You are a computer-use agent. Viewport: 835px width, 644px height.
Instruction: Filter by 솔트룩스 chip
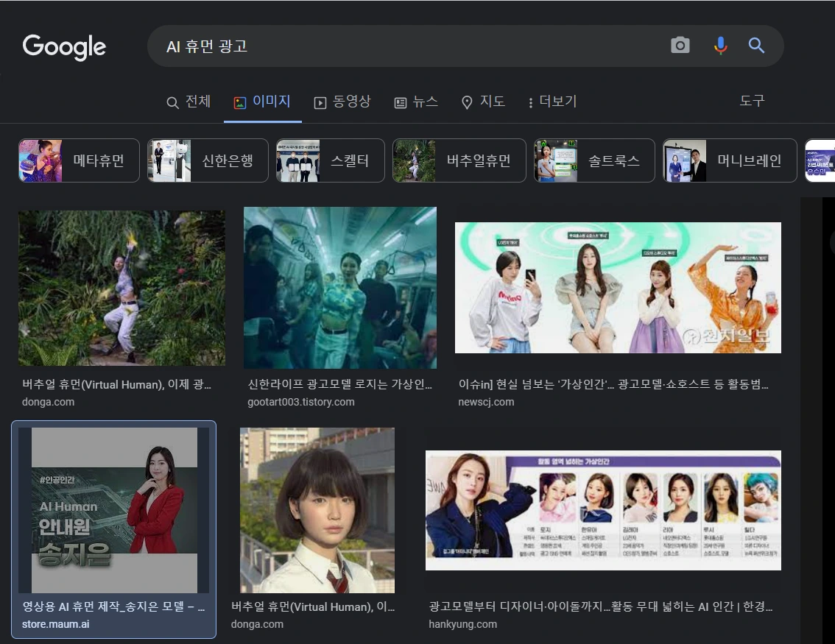pyautogui.click(x=594, y=160)
